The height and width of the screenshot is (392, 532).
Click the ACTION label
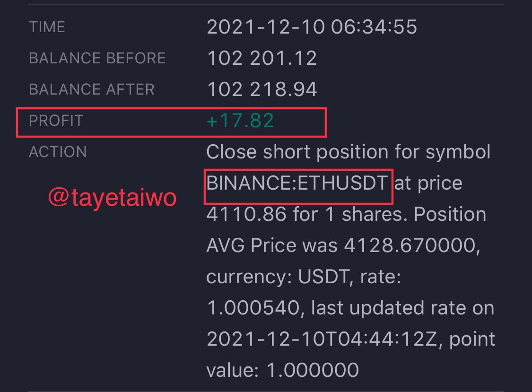(x=58, y=152)
